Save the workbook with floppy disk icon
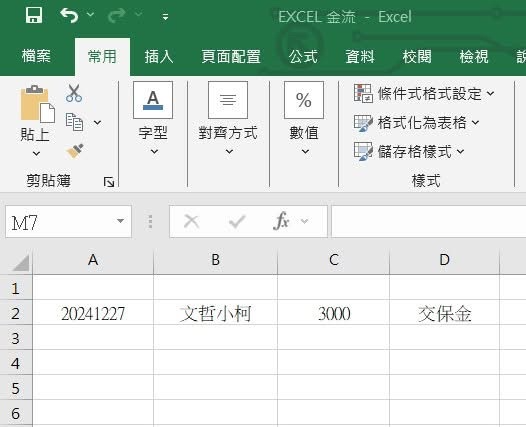This screenshot has height=427, width=526. click(x=34, y=15)
